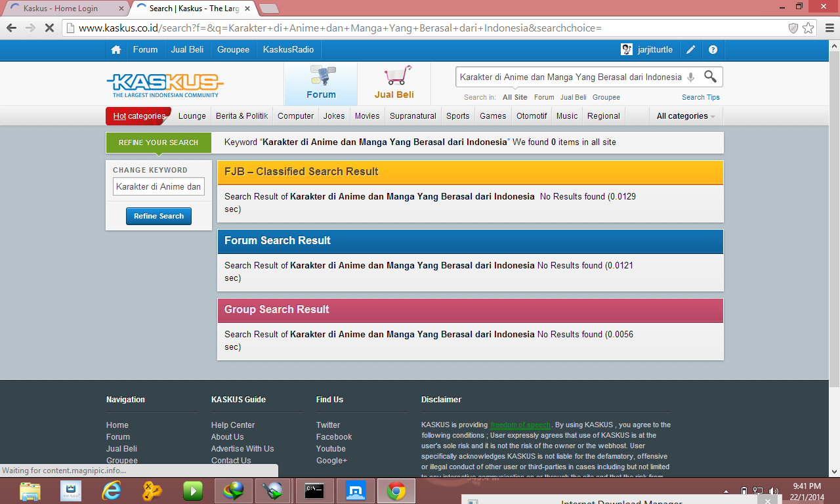840x504 pixels.
Task: Open the jarjitturtle username link
Action: coord(655,50)
